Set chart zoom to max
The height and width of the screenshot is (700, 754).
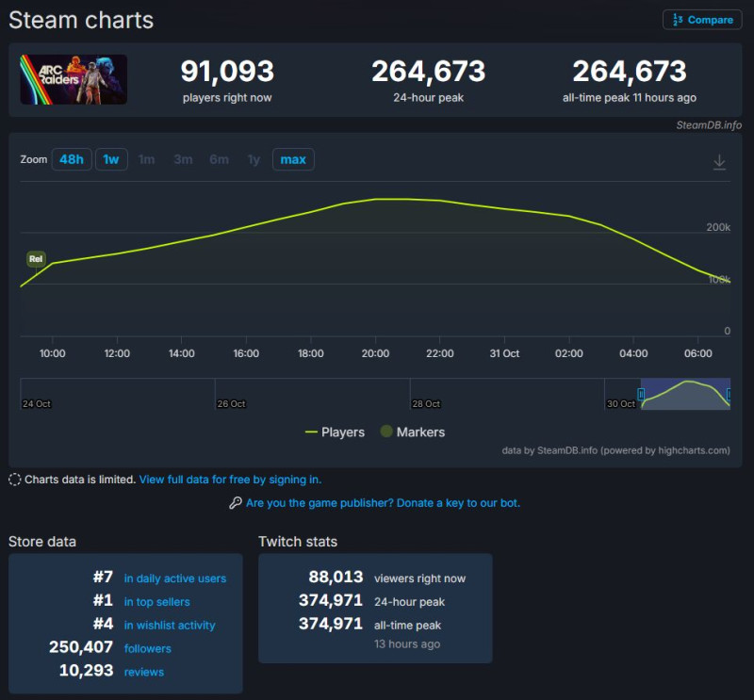coord(293,159)
